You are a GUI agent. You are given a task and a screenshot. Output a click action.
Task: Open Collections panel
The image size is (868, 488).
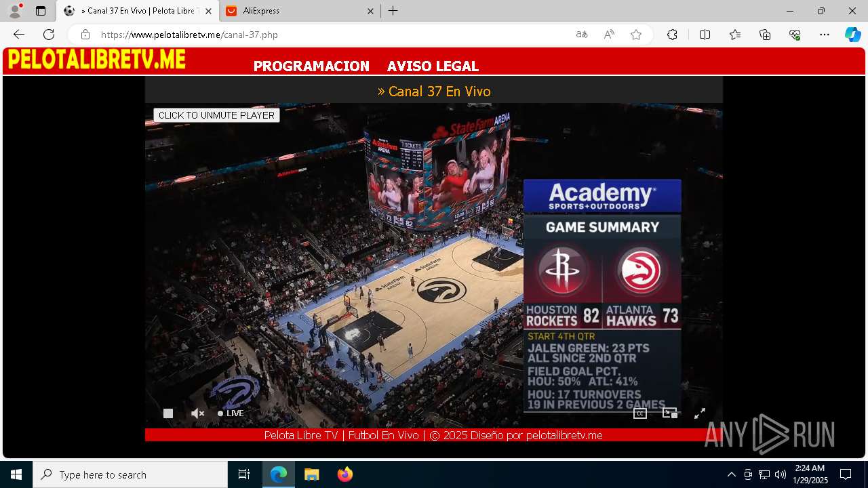click(x=765, y=35)
